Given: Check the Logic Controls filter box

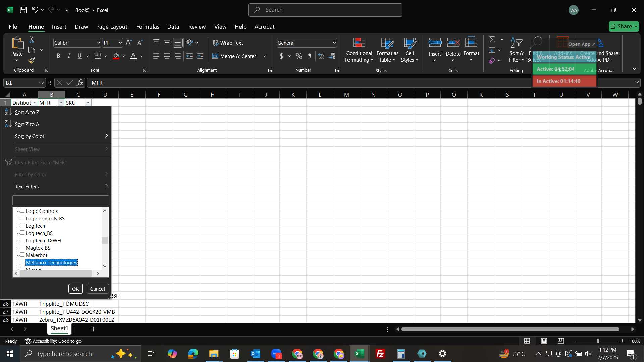Looking at the screenshot, I should tap(22, 210).
